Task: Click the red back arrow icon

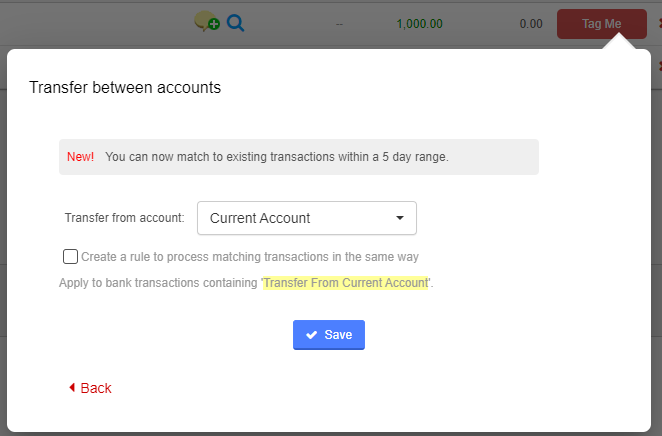Action: coord(72,388)
